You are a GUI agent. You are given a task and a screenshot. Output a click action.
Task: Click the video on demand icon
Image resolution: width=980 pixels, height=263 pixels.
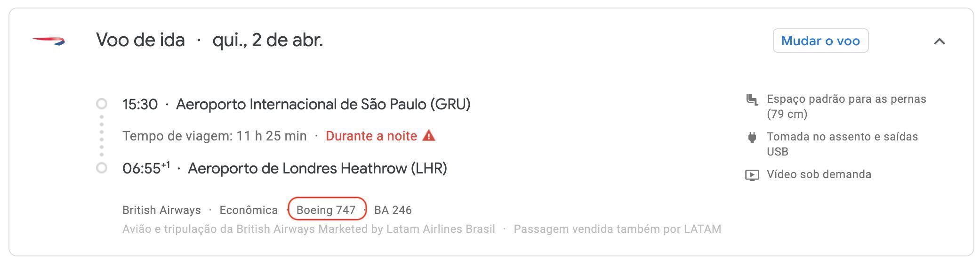(752, 175)
